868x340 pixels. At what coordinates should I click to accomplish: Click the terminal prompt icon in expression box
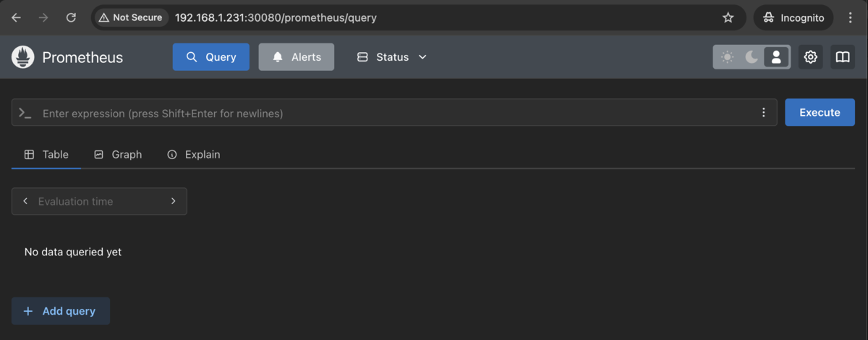pyautogui.click(x=25, y=113)
